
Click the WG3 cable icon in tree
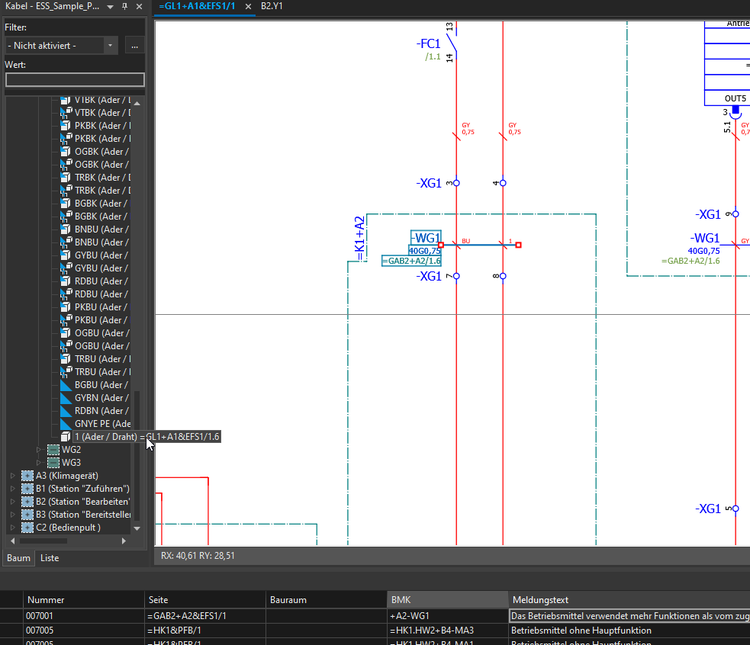pos(54,463)
